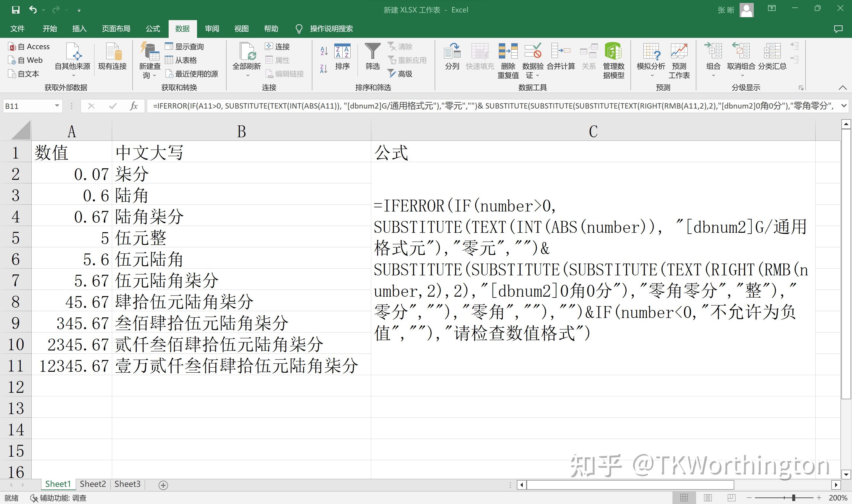This screenshot has height=504, width=852.
Task: Click the Undo arrow icon
Action: [x=33, y=9]
